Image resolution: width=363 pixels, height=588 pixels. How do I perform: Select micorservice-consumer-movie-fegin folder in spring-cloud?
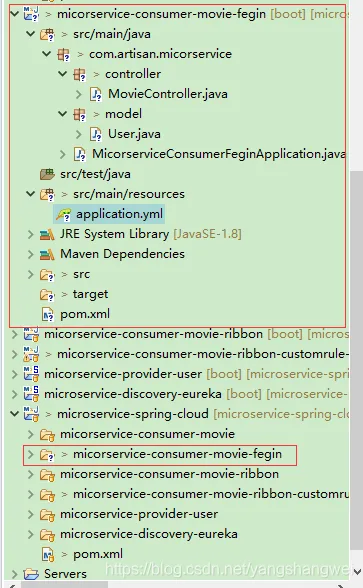tap(177, 454)
